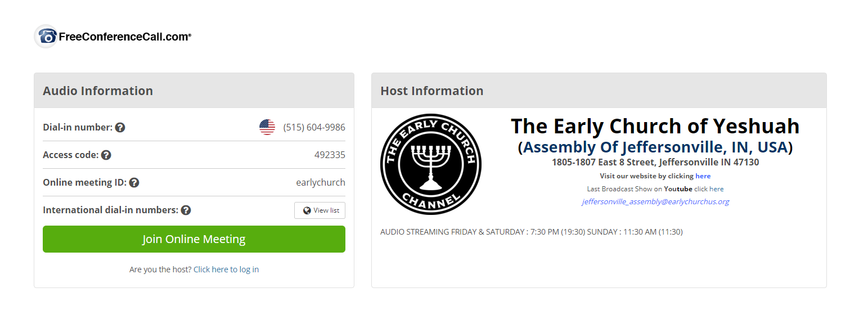868x328 pixels.
Task: Click the FreeConferenceCall.com brand text
Action: [125, 37]
